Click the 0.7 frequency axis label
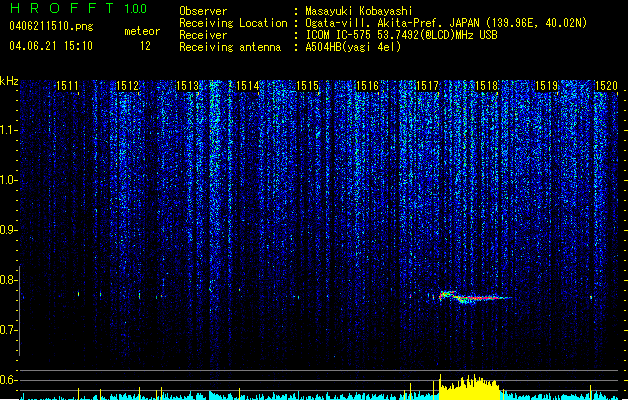 tap(8, 330)
